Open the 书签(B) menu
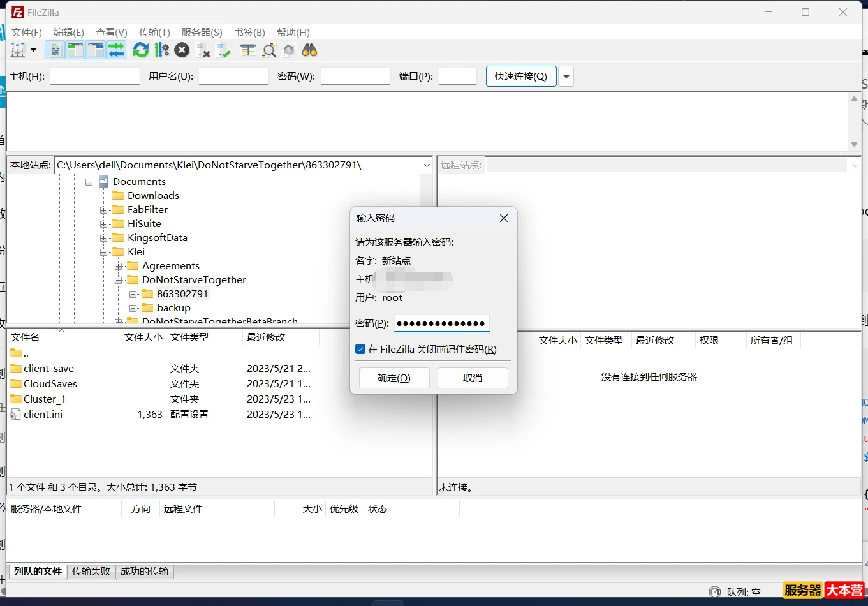Image resolution: width=868 pixels, height=606 pixels. point(249,32)
